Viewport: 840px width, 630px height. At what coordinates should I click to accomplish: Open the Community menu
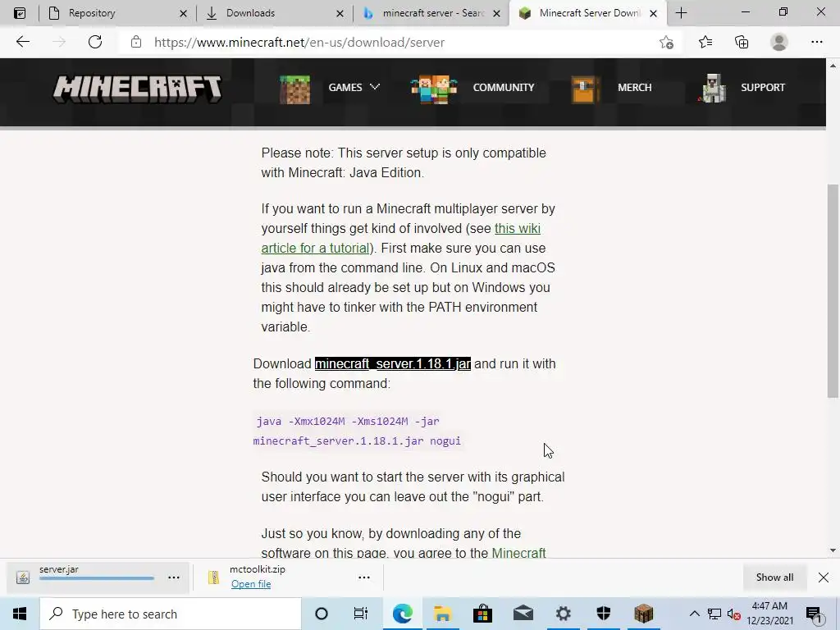tap(503, 87)
